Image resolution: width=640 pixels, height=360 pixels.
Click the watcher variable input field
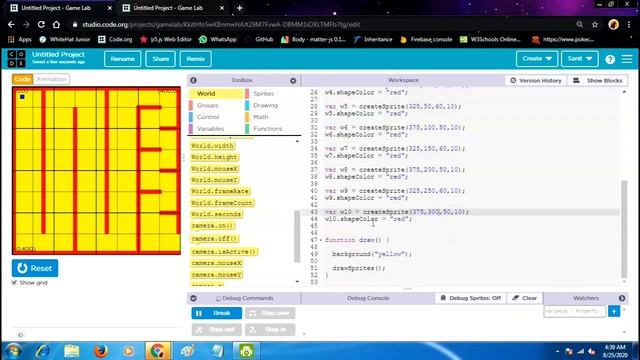pos(574,311)
